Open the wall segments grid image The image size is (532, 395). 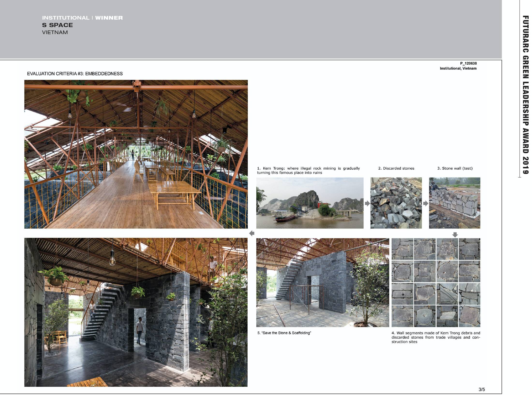[436, 283]
